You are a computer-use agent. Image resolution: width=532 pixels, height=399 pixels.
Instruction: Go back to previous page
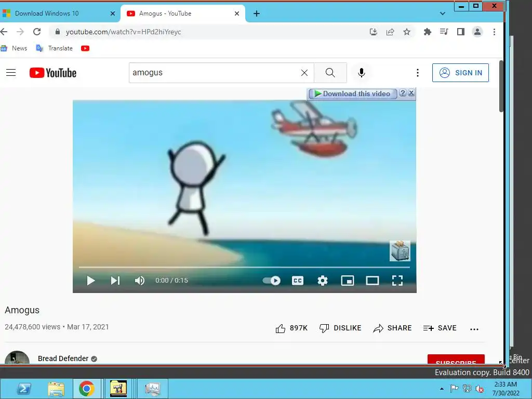coord(4,32)
